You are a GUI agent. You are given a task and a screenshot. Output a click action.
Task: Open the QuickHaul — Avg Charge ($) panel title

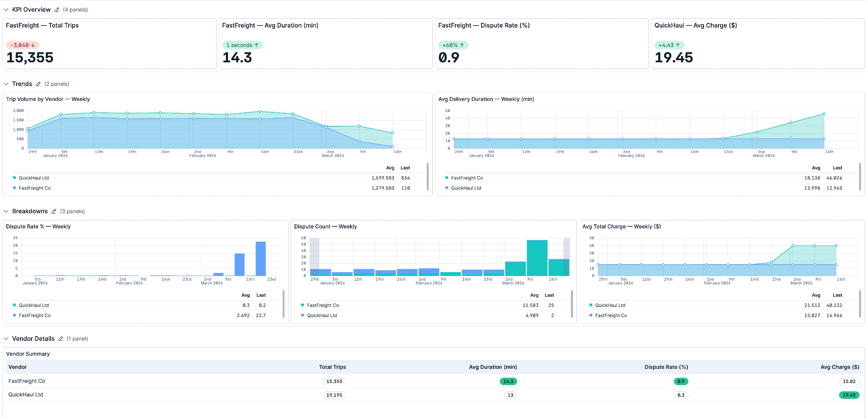pos(696,25)
